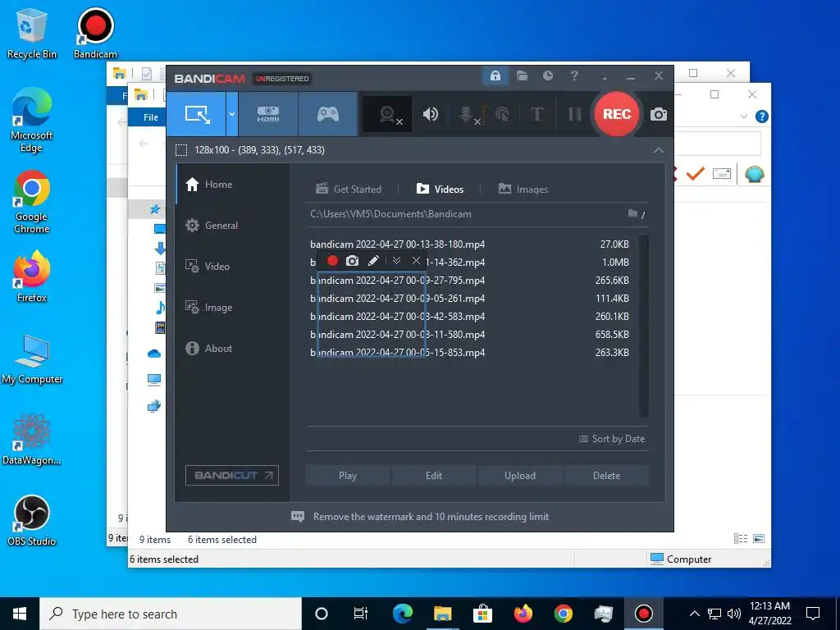Open the recording mode dropdown arrow

click(x=232, y=114)
